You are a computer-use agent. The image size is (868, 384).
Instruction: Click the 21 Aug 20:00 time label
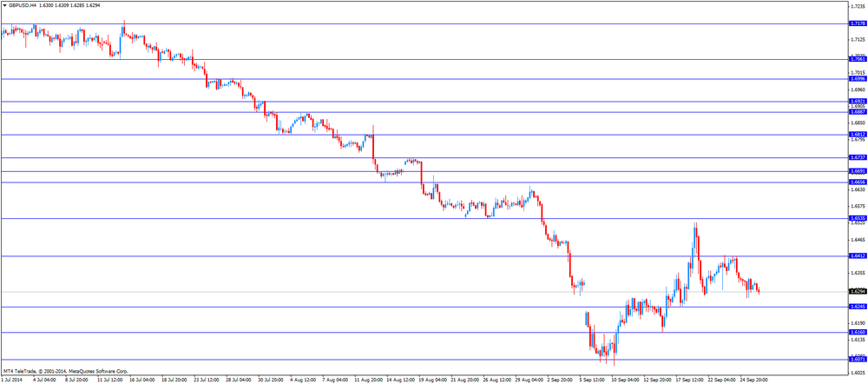click(467, 381)
